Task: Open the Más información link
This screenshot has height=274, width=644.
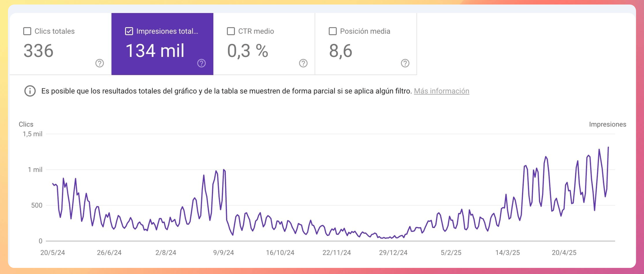Action: [441, 91]
